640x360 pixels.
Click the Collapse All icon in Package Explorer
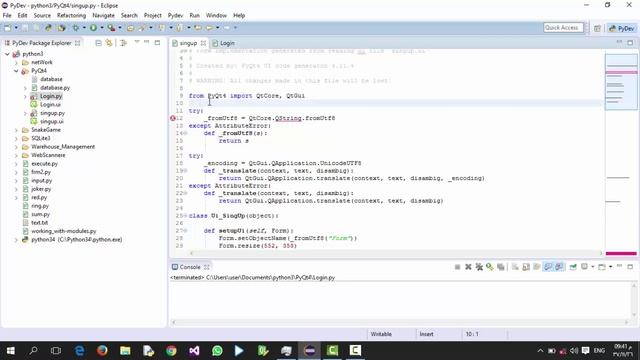pos(98,43)
